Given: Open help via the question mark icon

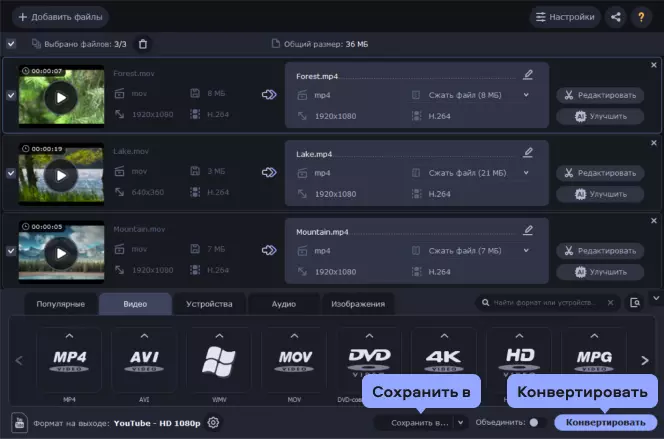Looking at the screenshot, I should [641, 17].
